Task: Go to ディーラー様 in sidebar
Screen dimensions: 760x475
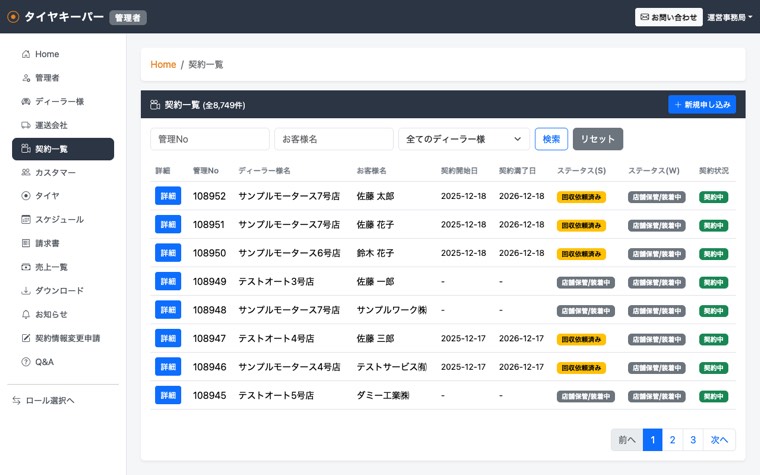Action: pyautogui.click(x=63, y=101)
